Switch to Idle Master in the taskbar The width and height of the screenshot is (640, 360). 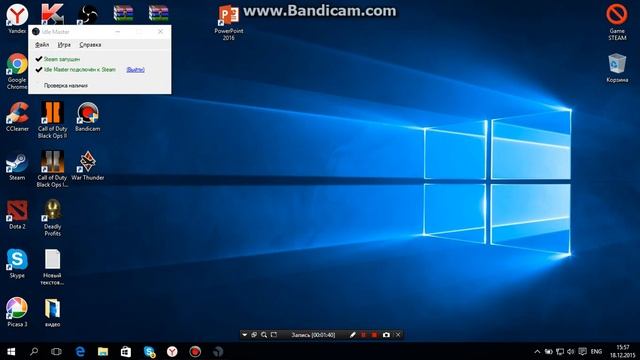pyautogui.click(x=218, y=351)
